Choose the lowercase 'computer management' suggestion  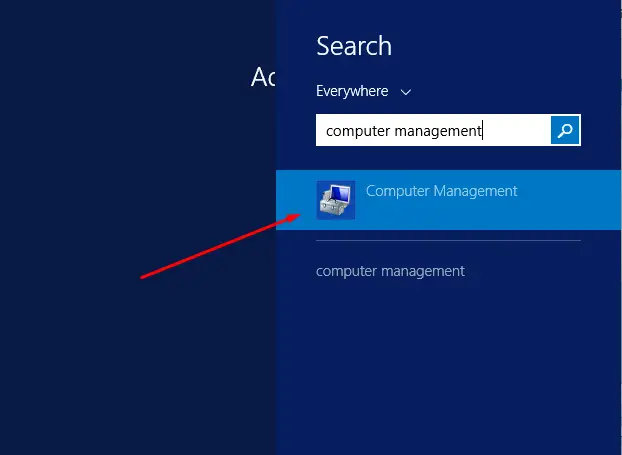[390, 271]
